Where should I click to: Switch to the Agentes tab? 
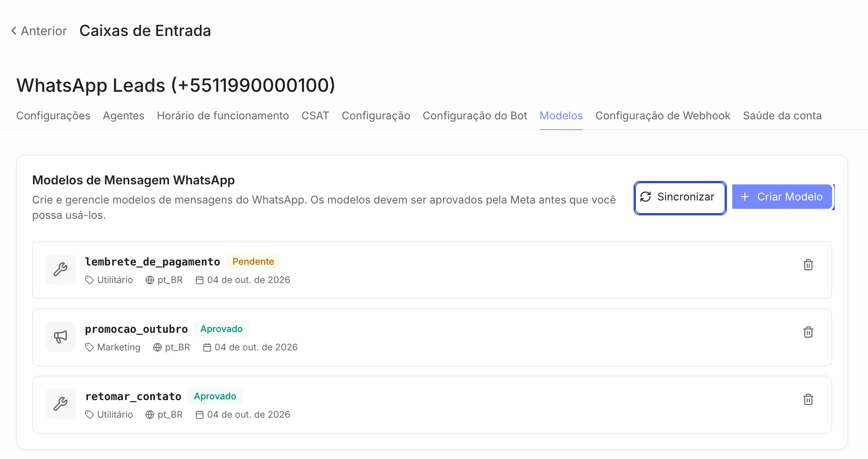[124, 116]
